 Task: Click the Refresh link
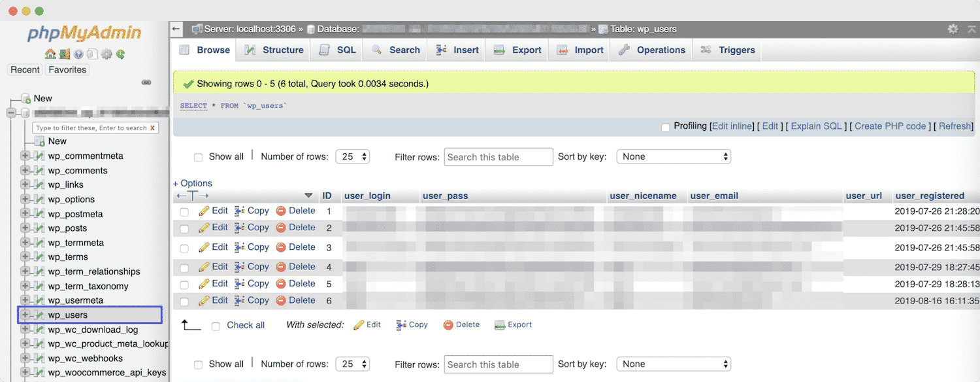pyautogui.click(x=955, y=126)
